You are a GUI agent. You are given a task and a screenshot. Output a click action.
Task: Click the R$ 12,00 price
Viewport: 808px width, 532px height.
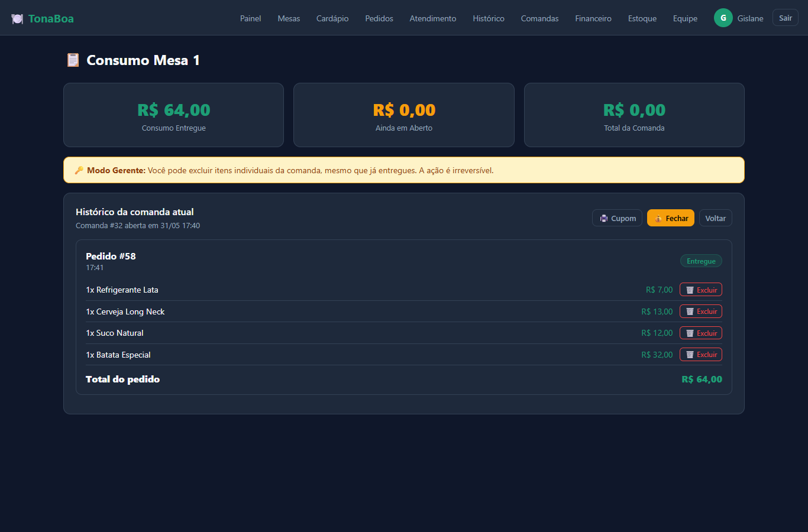click(657, 333)
